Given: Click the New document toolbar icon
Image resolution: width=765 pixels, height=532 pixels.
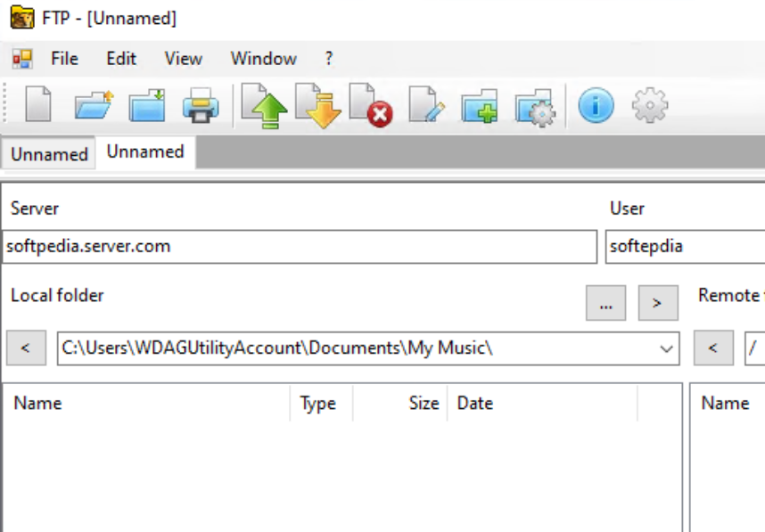Looking at the screenshot, I should click(37, 107).
